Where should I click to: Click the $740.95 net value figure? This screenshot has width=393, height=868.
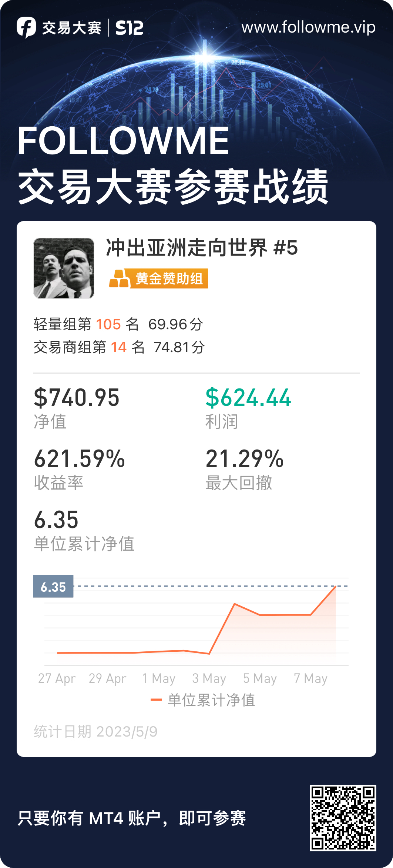coord(77,397)
